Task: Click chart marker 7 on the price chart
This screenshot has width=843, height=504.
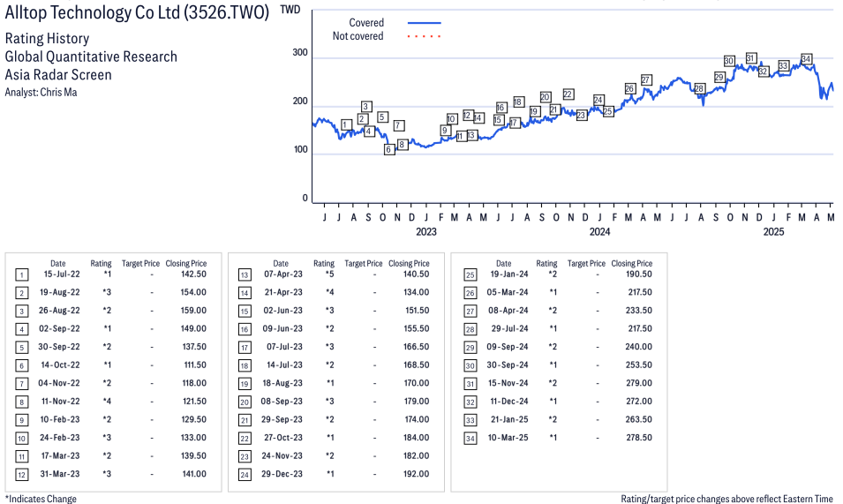Action: pos(398,125)
